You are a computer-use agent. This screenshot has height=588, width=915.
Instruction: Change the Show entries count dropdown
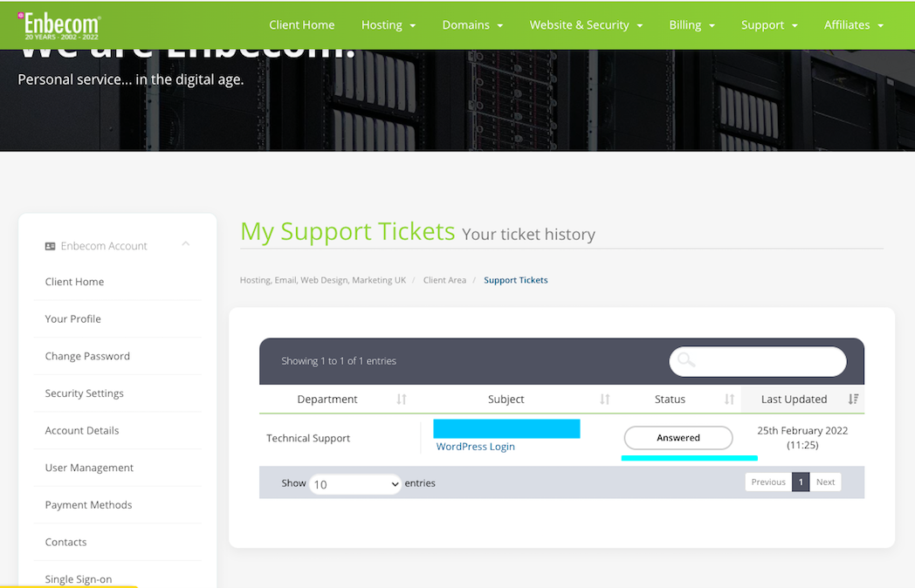click(355, 484)
